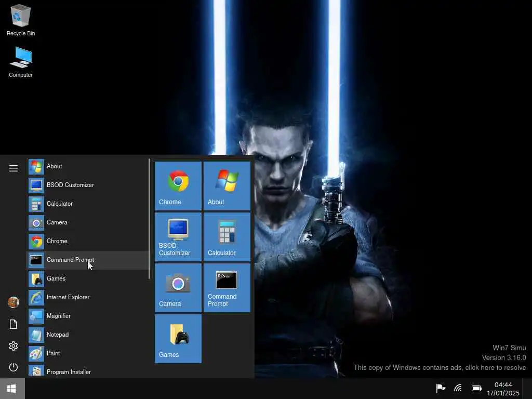Image resolution: width=532 pixels, height=399 pixels.
Task: Expand the hamburger menu in Start
Action: pyautogui.click(x=13, y=168)
